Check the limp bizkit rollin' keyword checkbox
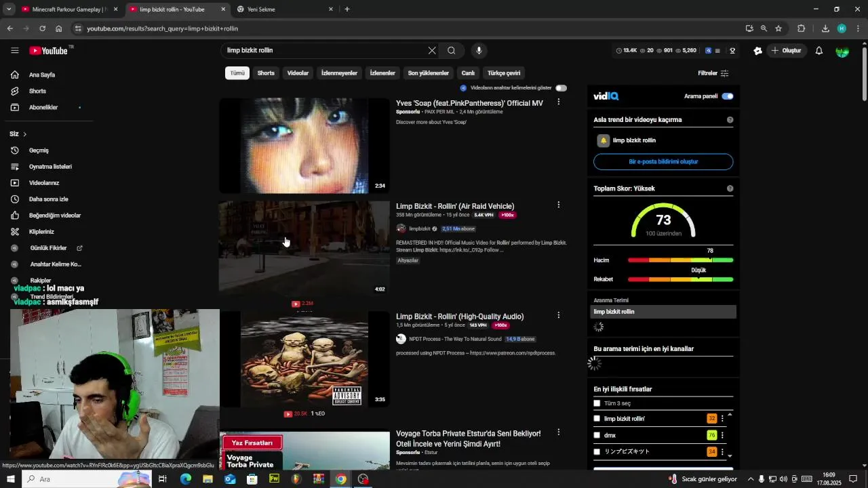The height and width of the screenshot is (488, 868). 597,419
